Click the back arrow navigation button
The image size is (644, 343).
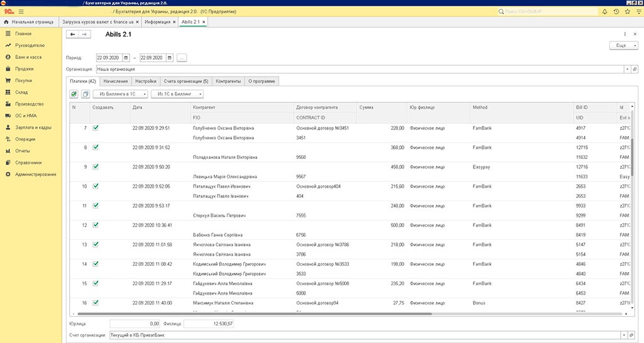[74, 34]
